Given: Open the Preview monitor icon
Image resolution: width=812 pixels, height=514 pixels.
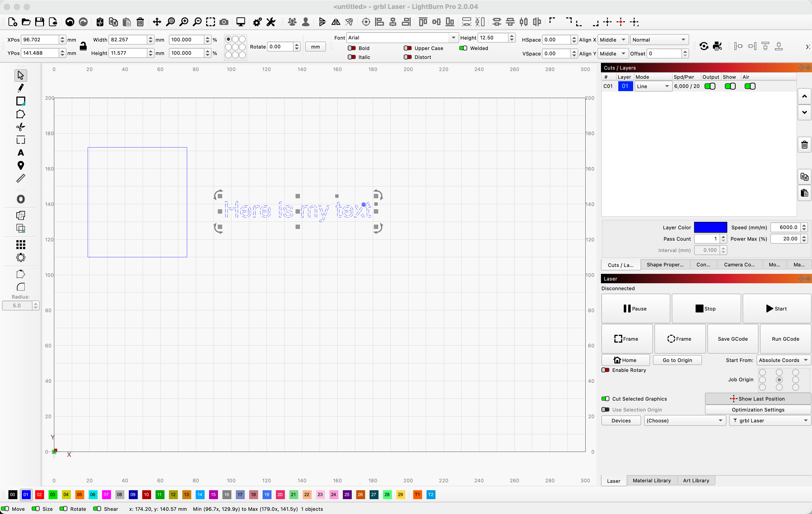Looking at the screenshot, I should [x=241, y=22].
